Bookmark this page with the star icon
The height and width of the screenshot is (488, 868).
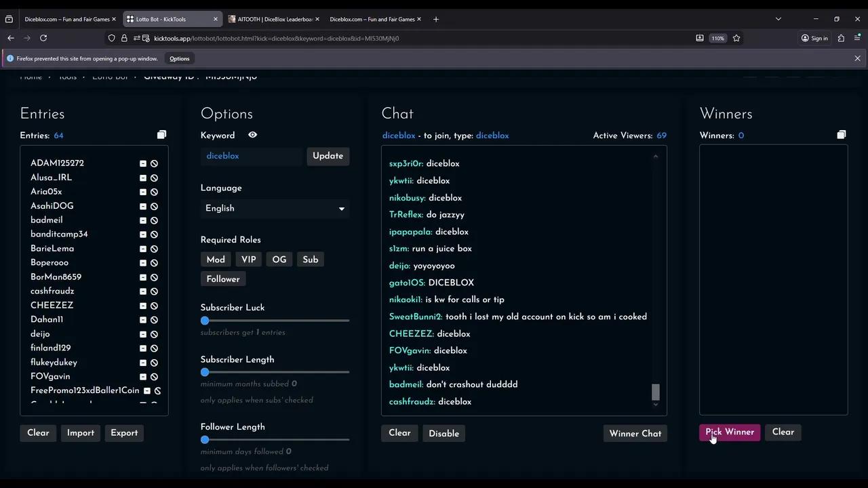pos(736,38)
